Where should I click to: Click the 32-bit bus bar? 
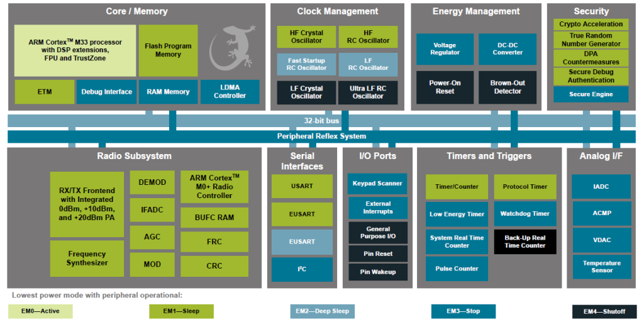pyautogui.click(x=321, y=120)
